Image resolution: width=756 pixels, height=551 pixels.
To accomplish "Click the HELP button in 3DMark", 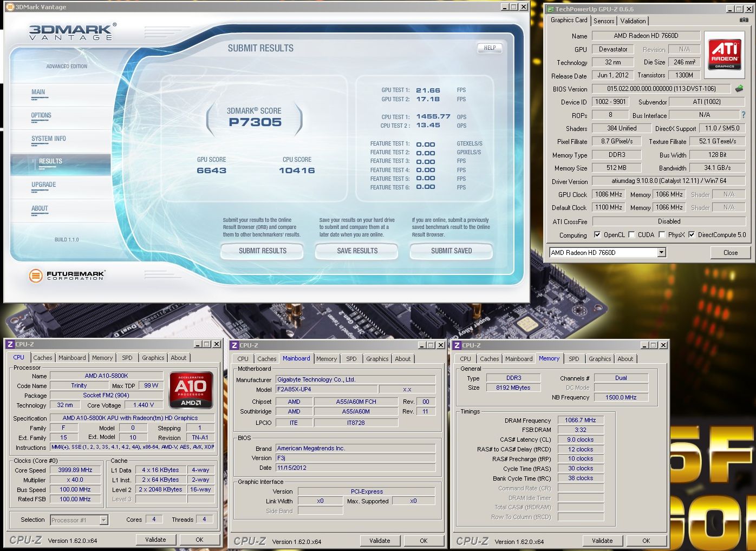I will [x=490, y=48].
